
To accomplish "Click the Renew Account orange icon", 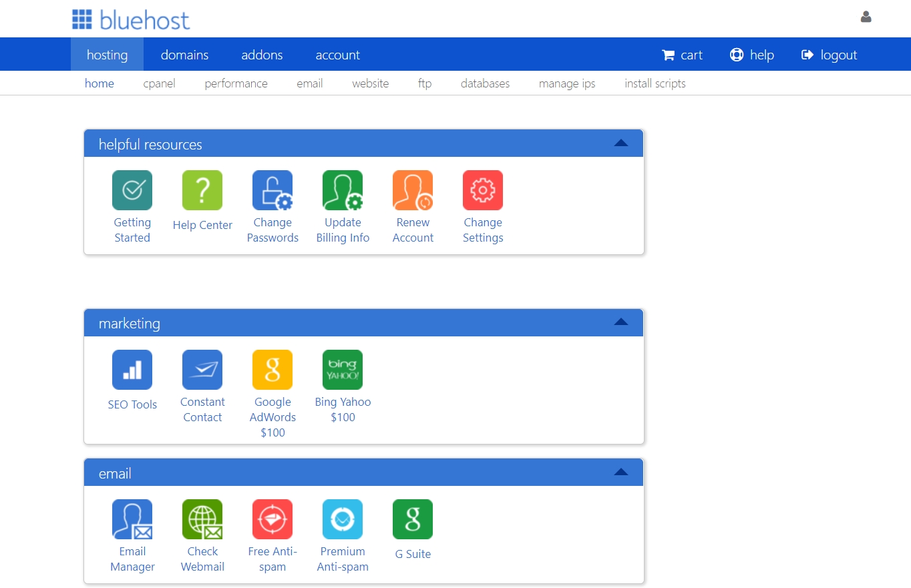I will 413,190.
